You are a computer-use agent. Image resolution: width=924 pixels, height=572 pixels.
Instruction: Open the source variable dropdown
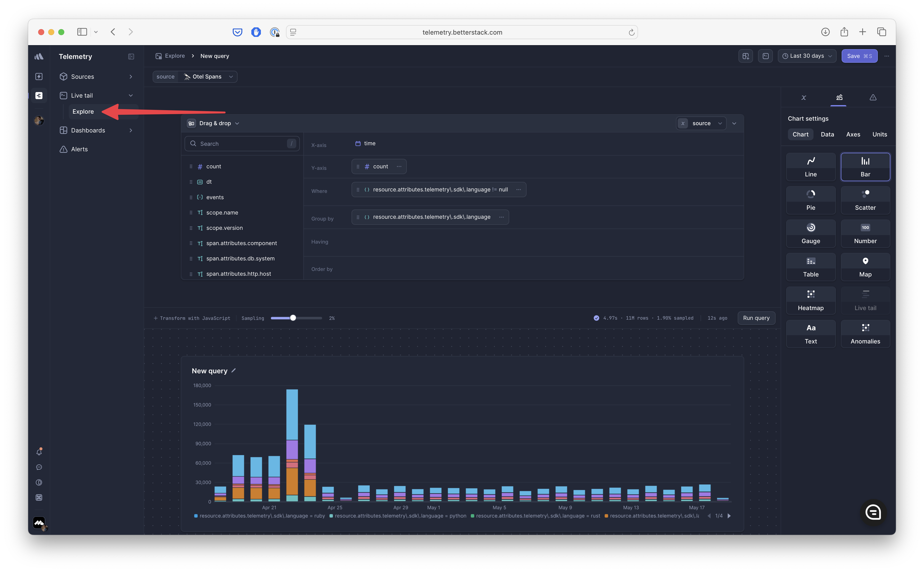click(x=701, y=123)
